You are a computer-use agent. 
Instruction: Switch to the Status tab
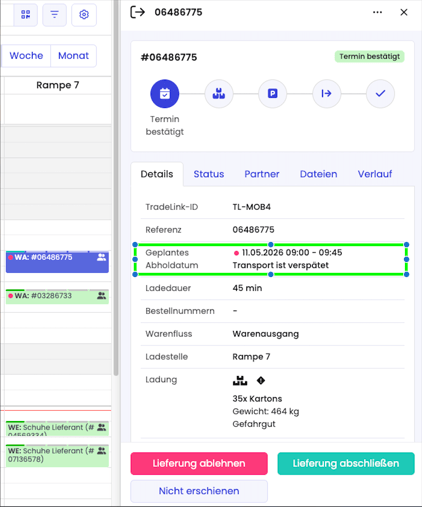pyautogui.click(x=209, y=174)
